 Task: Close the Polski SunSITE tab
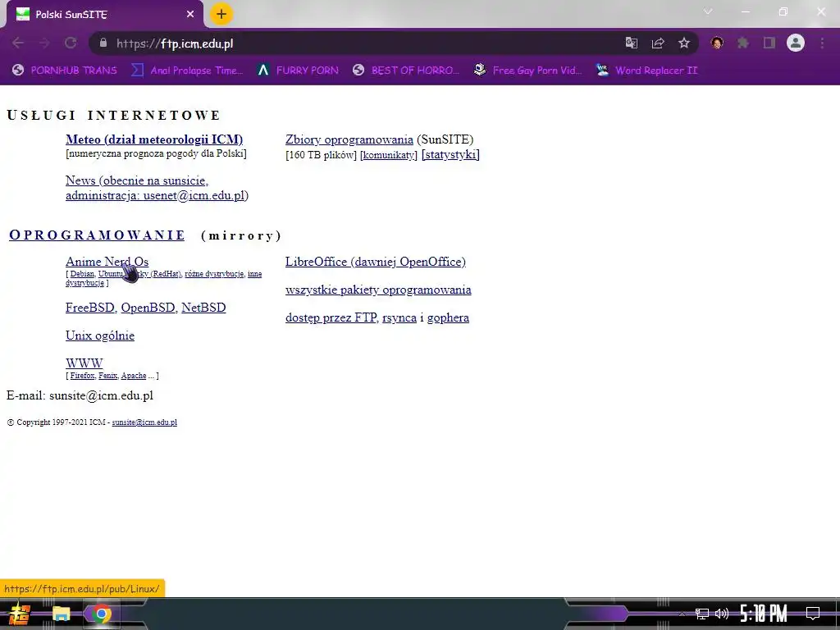coord(190,14)
